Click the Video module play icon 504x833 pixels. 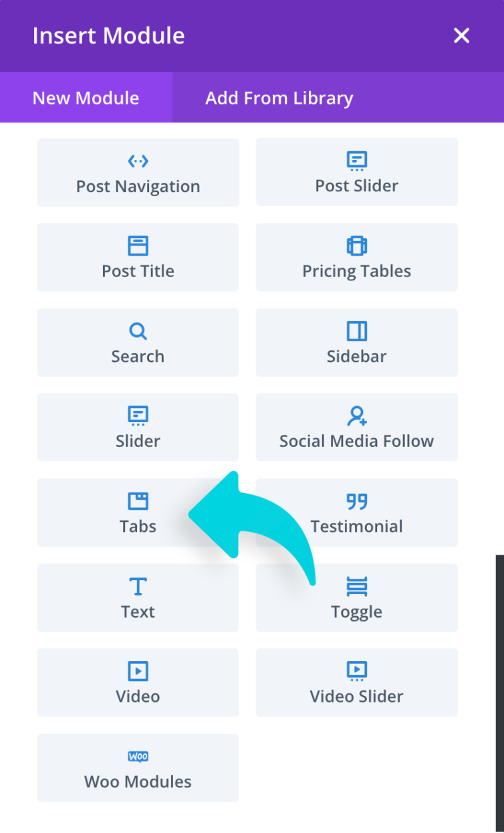[138, 671]
